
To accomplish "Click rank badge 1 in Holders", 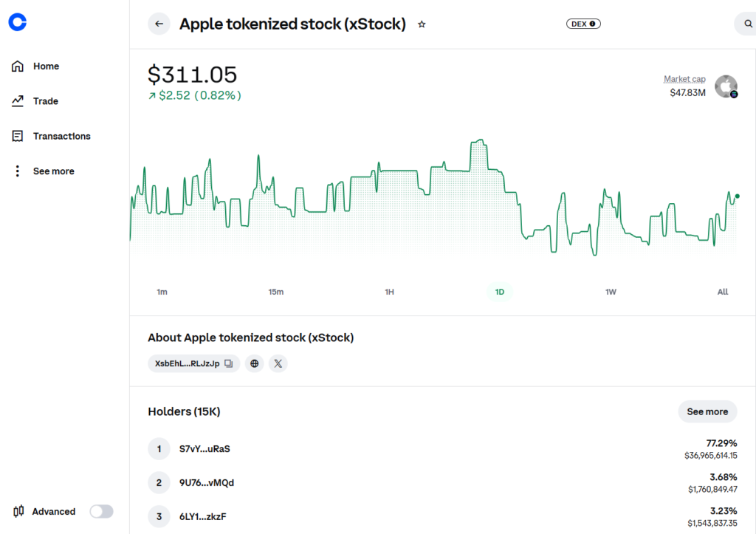I will pyautogui.click(x=159, y=449).
